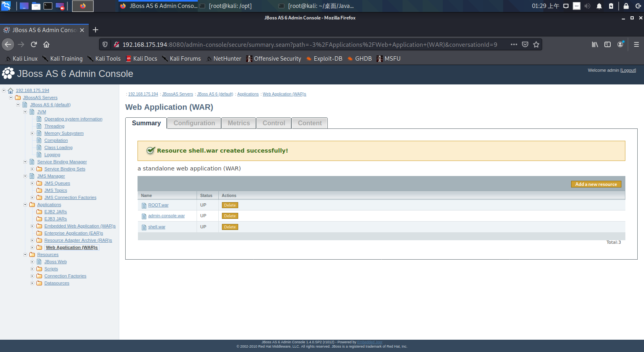Delete the shell.war resource
644x352 pixels.
pos(230,227)
